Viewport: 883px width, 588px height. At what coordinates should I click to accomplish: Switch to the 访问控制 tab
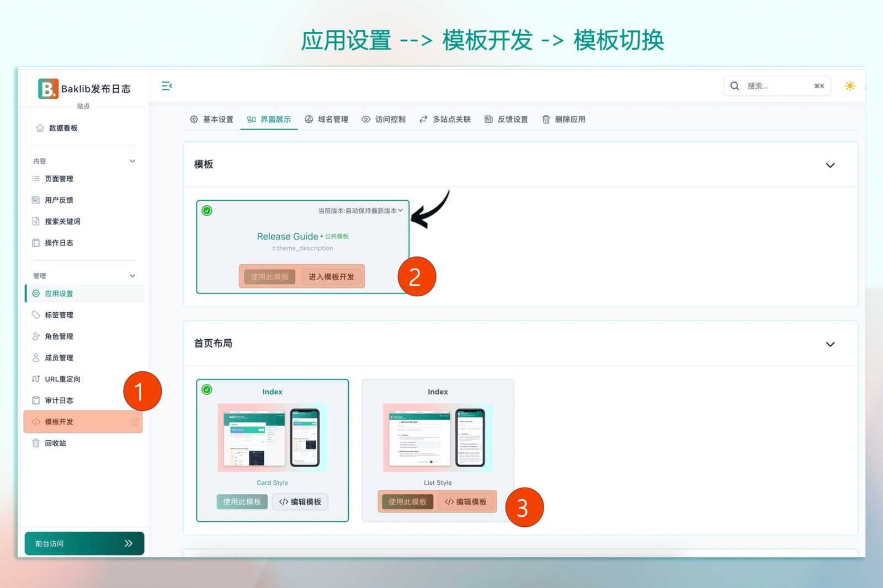pyautogui.click(x=384, y=120)
